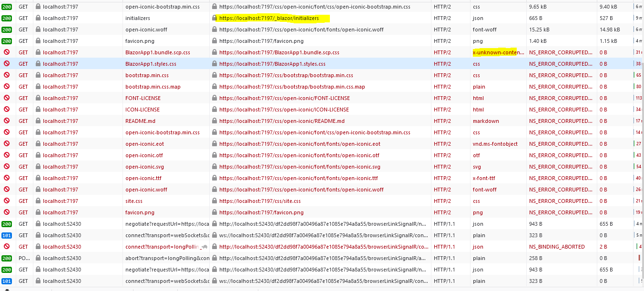Click the 200 status badge on initializers row

(7, 18)
